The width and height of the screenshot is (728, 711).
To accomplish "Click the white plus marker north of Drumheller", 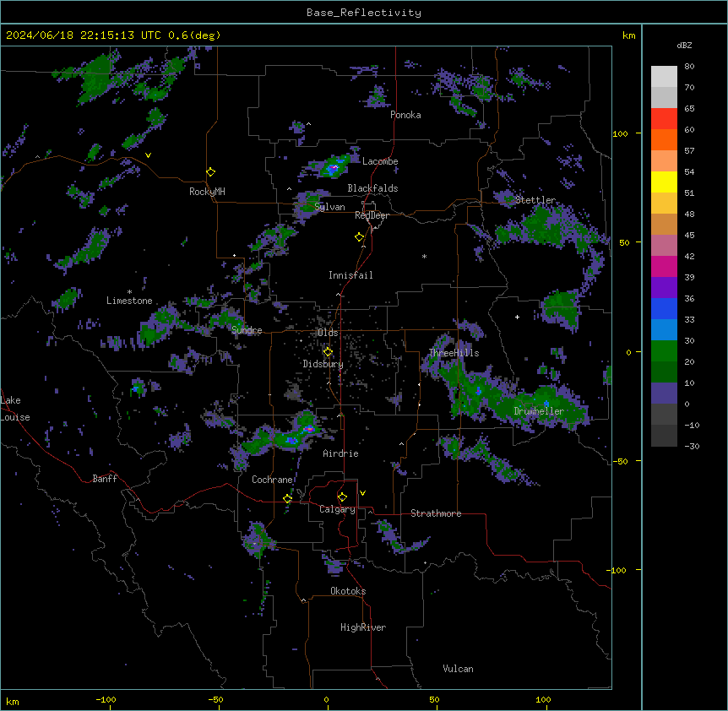I will pos(517,317).
